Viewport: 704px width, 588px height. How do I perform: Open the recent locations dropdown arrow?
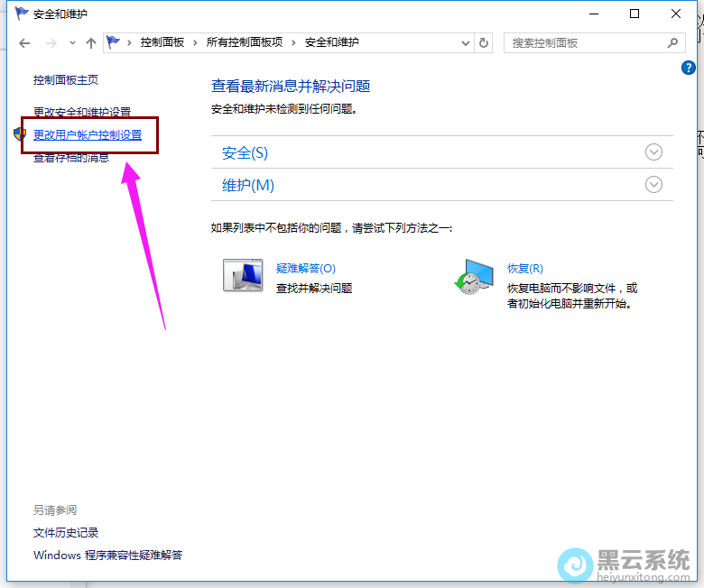[x=71, y=43]
